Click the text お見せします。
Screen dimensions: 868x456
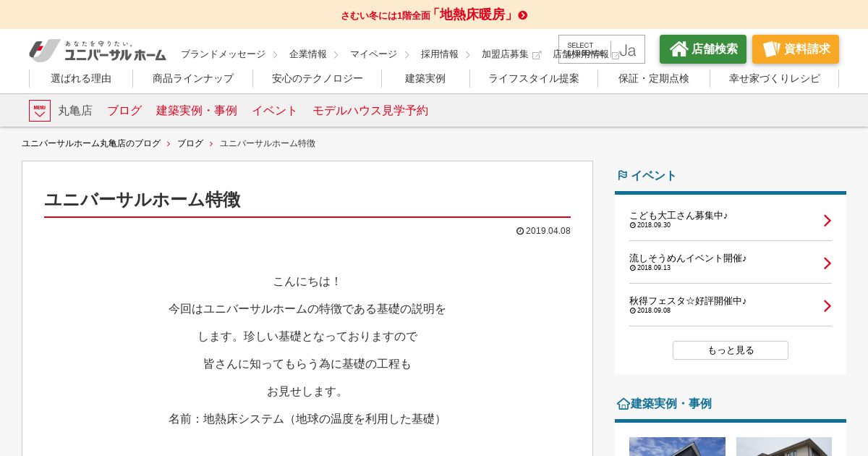click(x=307, y=392)
